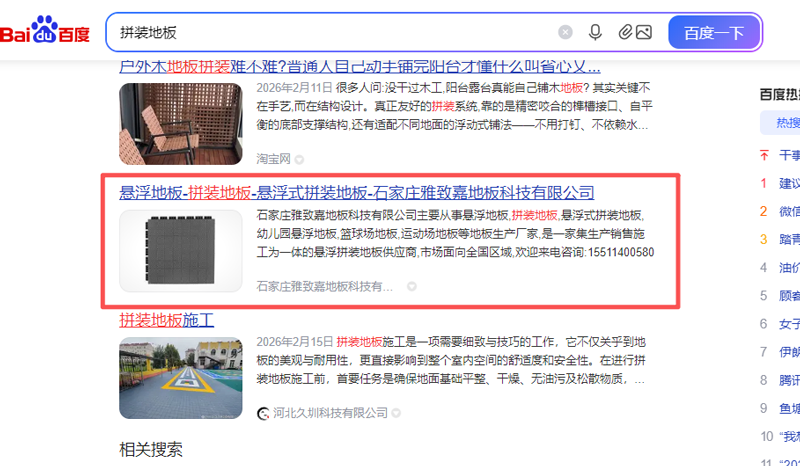Open 悬浮地板-拼装地板 石家庄雅致嘉 result link

[x=357, y=193]
